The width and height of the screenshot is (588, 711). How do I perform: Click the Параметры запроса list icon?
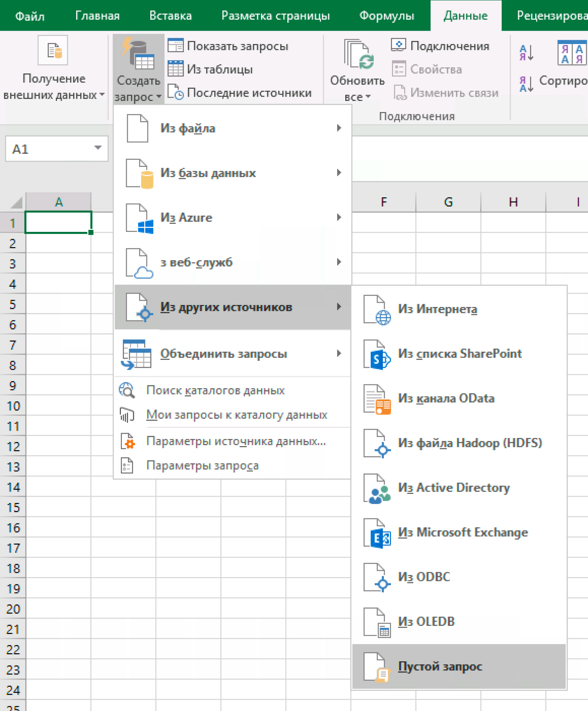[127, 465]
